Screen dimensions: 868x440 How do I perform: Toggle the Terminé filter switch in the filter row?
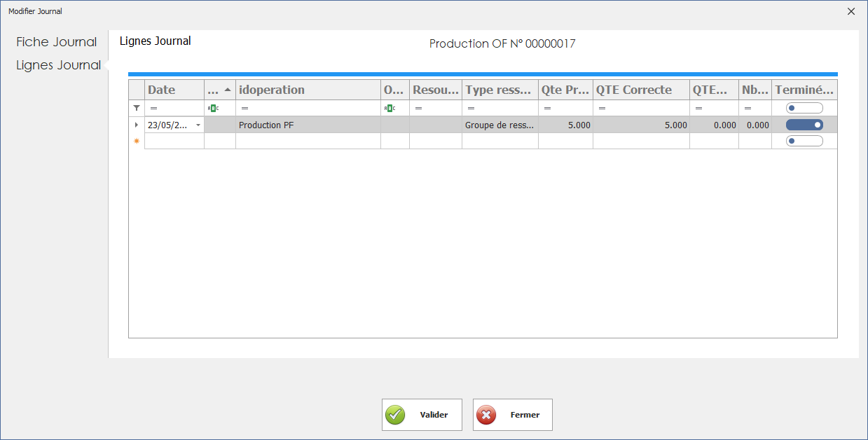[x=804, y=108]
